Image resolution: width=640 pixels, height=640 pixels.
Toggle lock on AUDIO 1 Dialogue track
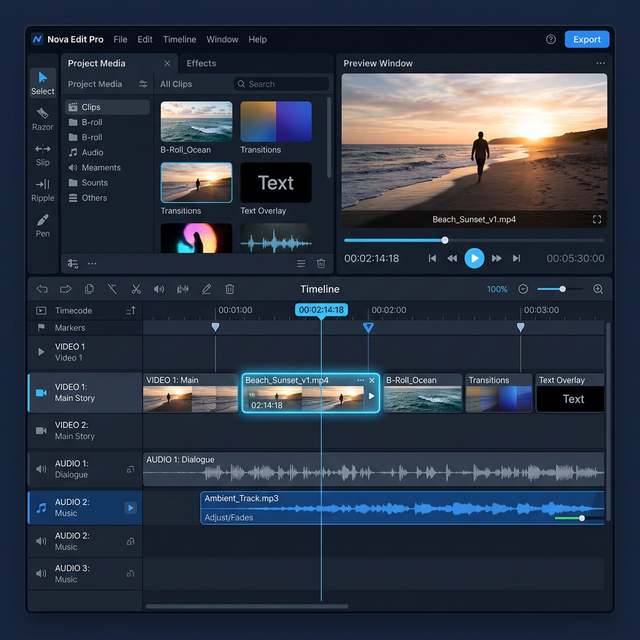[x=130, y=469]
